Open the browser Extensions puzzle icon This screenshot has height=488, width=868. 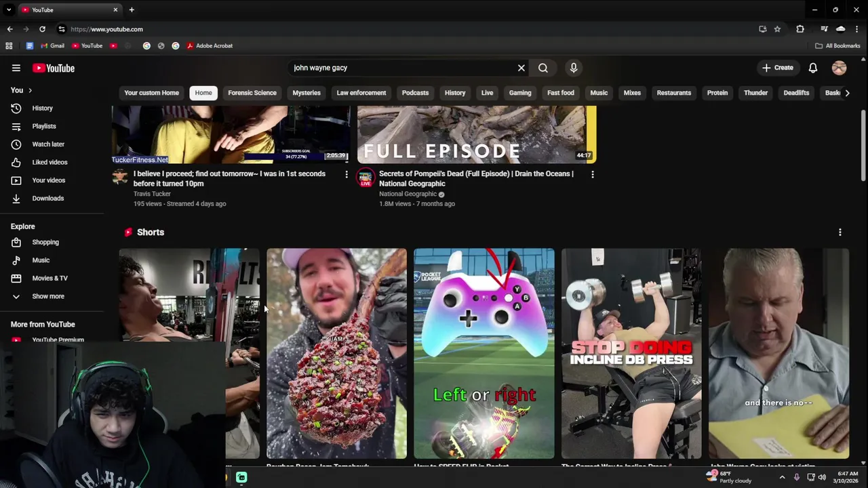tap(800, 29)
